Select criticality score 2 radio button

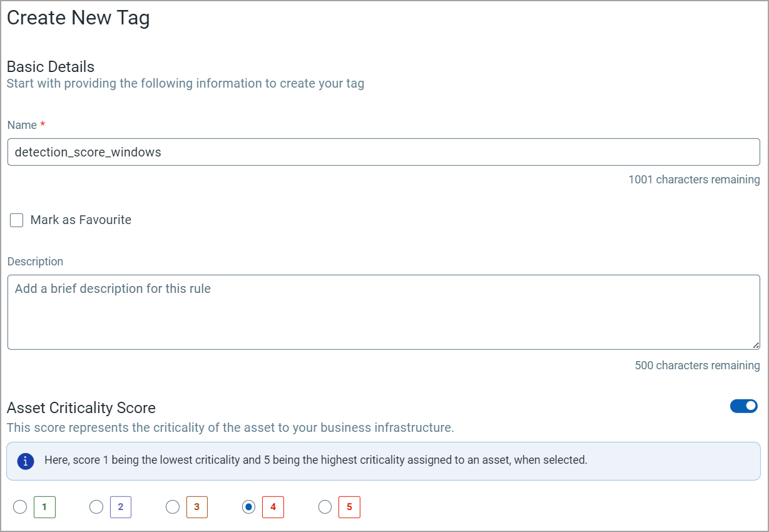(x=96, y=508)
